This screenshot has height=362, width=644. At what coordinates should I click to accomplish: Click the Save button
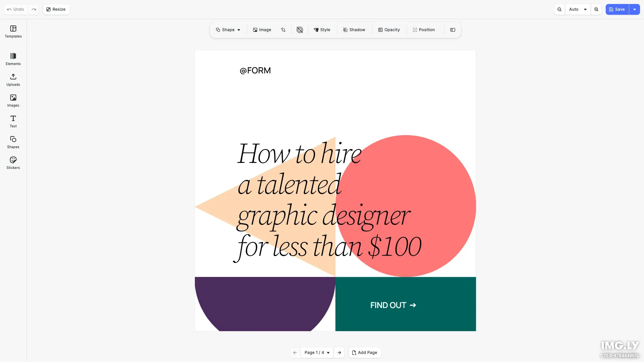(x=617, y=9)
